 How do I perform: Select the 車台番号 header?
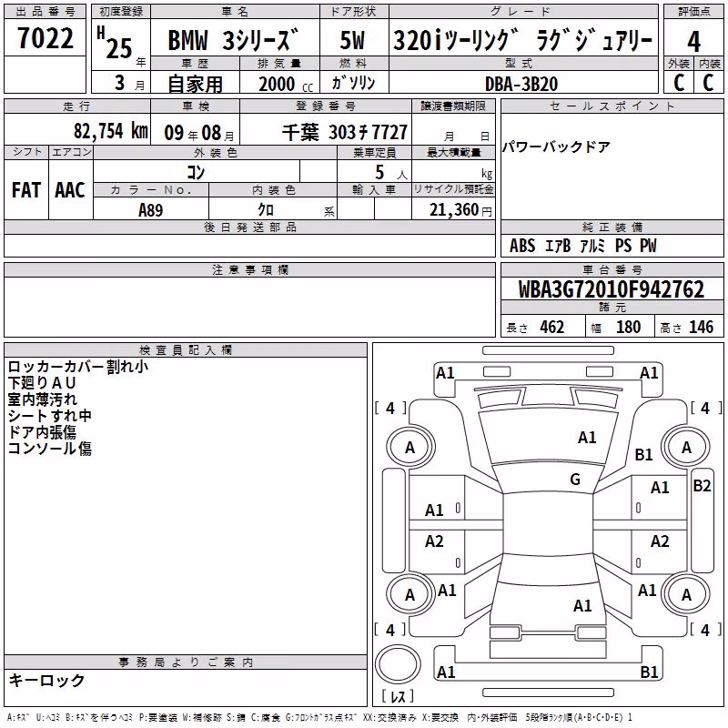pyautogui.click(x=612, y=269)
